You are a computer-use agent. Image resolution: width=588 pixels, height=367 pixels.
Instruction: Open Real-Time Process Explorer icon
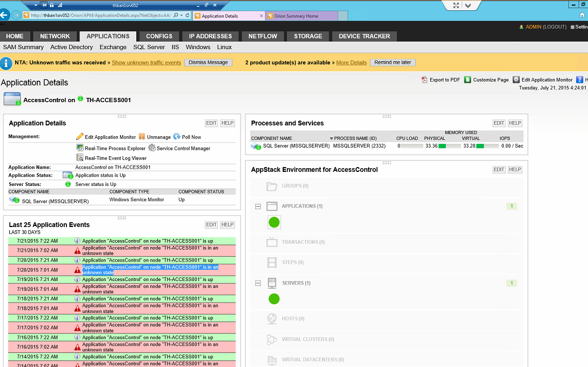click(x=80, y=148)
